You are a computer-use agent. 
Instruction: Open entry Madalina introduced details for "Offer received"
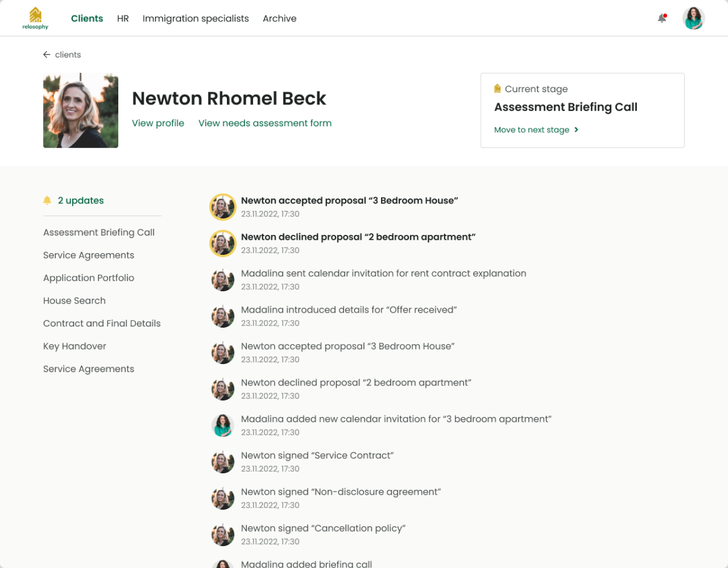349,309
